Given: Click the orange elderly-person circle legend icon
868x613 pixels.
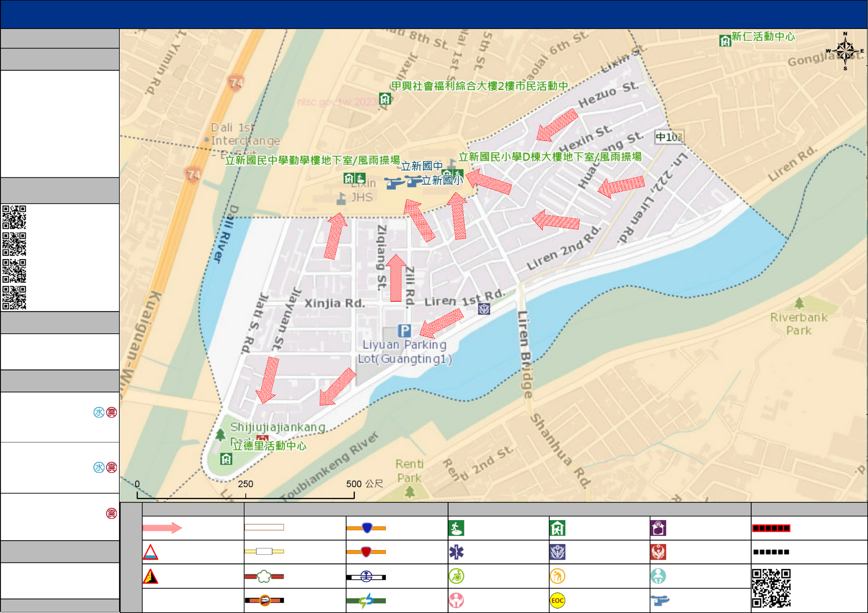Looking at the screenshot, I should pyautogui.click(x=557, y=576).
